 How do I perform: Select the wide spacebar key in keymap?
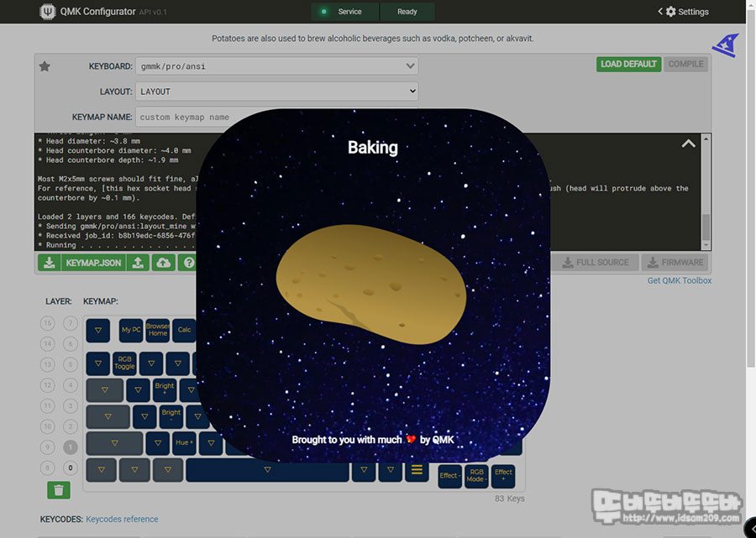point(267,470)
